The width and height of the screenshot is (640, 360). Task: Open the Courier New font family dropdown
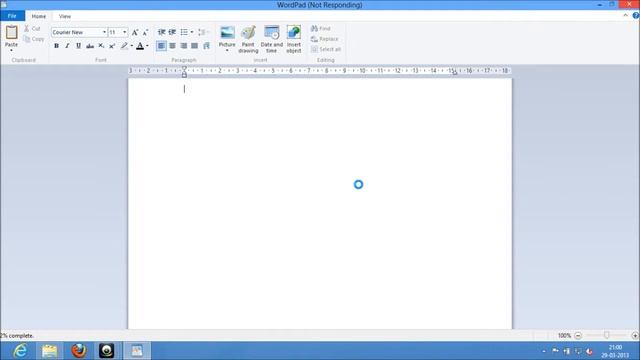[104, 32]
